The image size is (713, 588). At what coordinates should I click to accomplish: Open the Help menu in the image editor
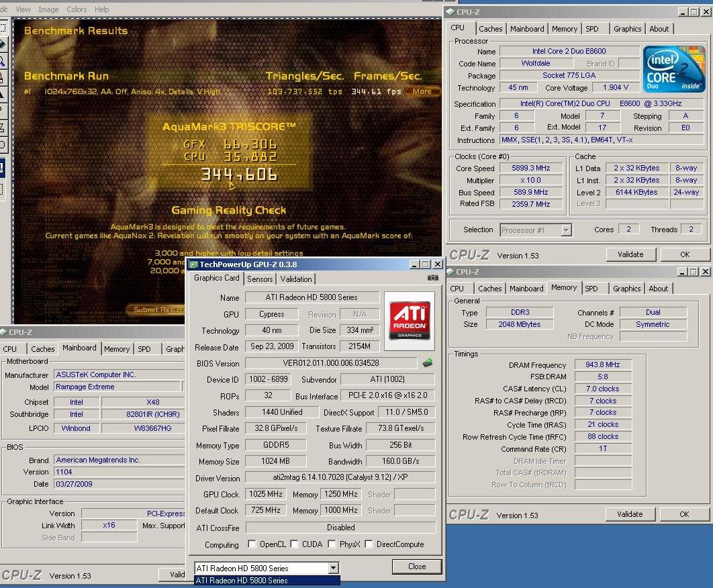click(x=101, y=9)
